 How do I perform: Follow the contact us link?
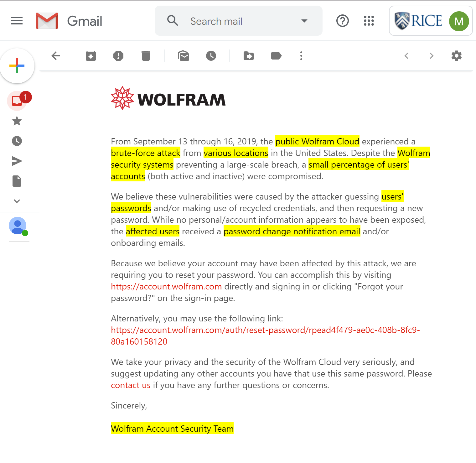pyautogui.click(x=131, y=385)
